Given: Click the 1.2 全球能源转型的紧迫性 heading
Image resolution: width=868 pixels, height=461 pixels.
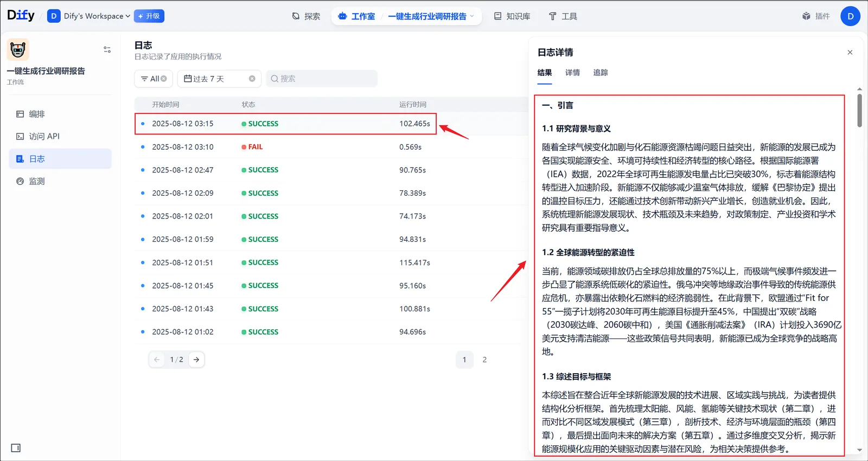Looking at the screenshot, I should tap(588, 252).
